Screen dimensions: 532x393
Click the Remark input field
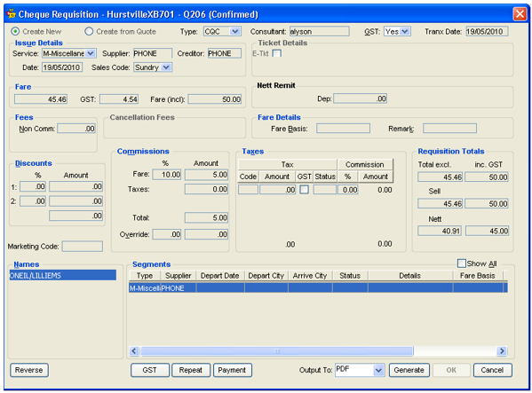click(x=449, y=129)
